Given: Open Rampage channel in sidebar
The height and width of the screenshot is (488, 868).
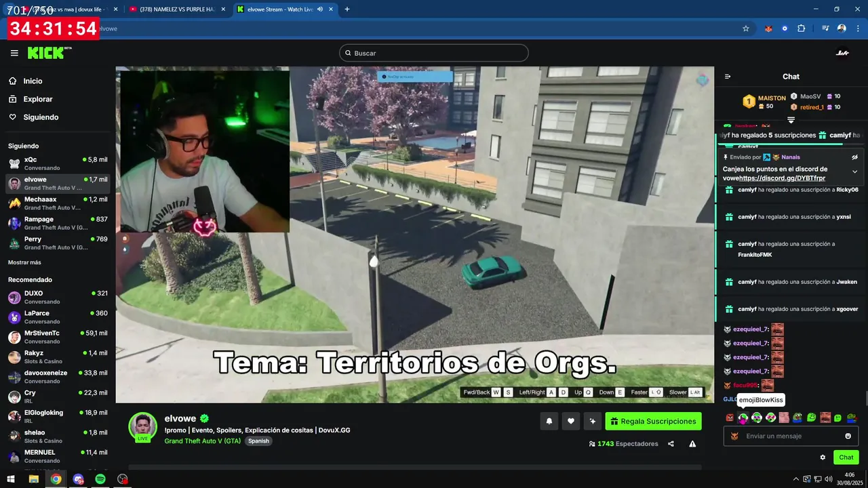Looking at the screenshot, I should (x=58, y=223).
